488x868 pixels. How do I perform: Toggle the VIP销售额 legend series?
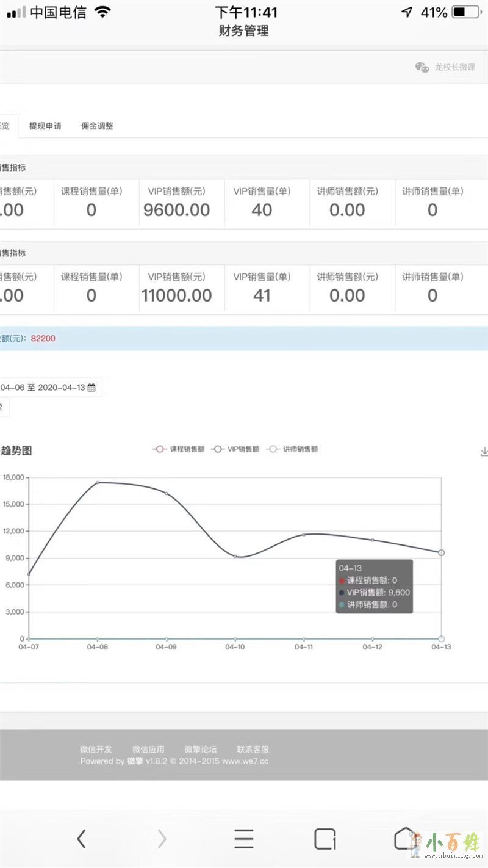235,449
